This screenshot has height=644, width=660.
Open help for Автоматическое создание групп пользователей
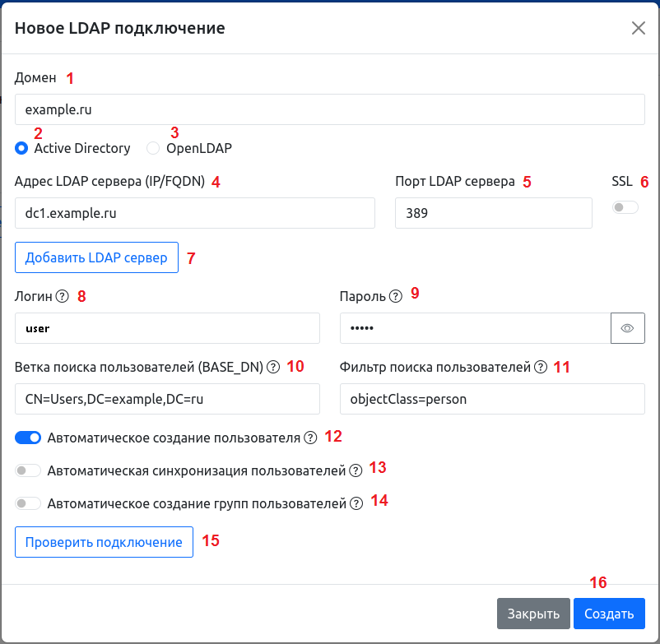(356, 503)
